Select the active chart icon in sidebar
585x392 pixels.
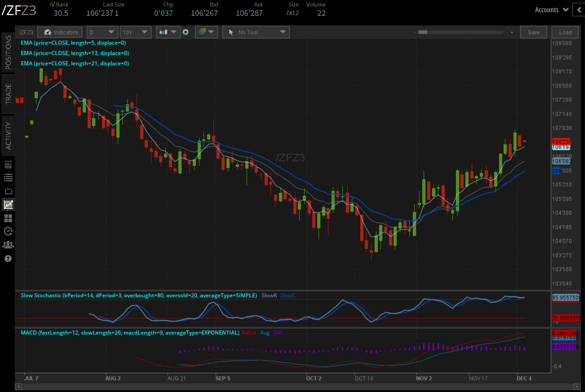coord(8,204)
